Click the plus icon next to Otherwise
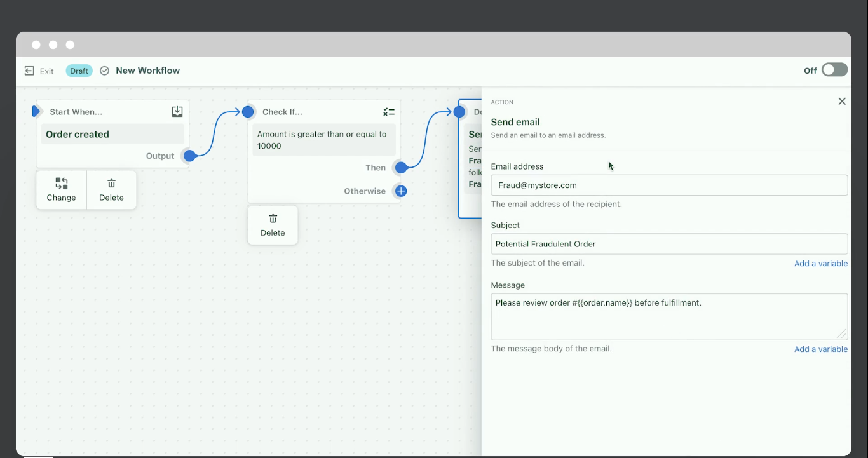The width and height of the screenshot is (868, 458). [401, 191]
